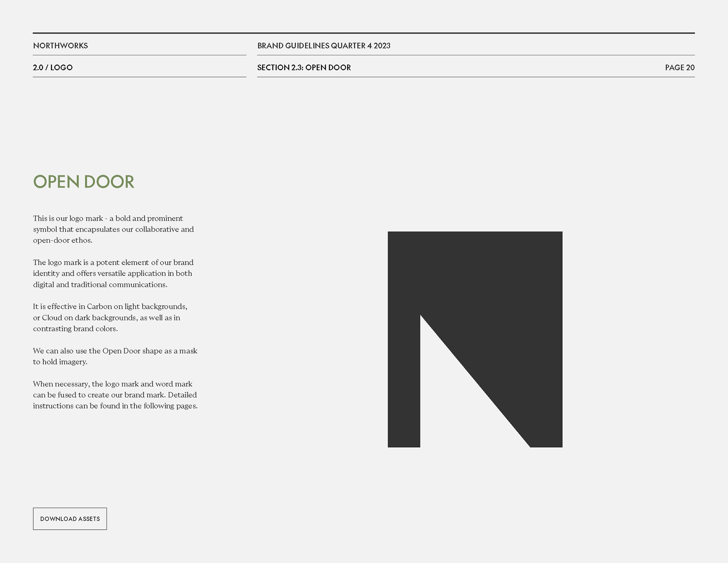The width and height of the screenshot is (728, 563).
Task: Click paragraph starting 'We can also use'
Action: 115,356
